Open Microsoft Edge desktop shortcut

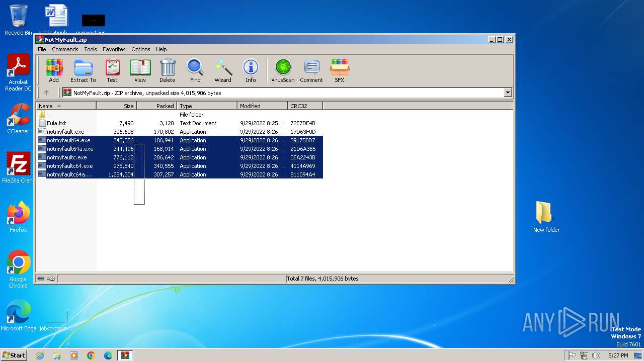18,316
